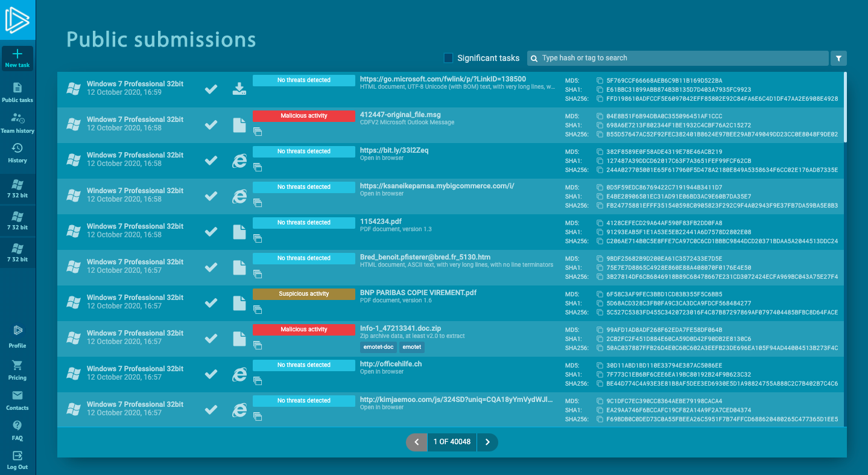Click Malicious activity badge for 412447-original_file.msg
The width and height of the screenshot is (868, 475).
(303, 116)
